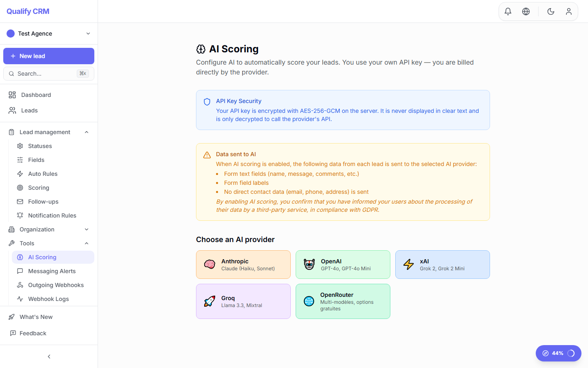Choose the xAI provider card
The image size is (588, 368).
(x=443, y=265)
